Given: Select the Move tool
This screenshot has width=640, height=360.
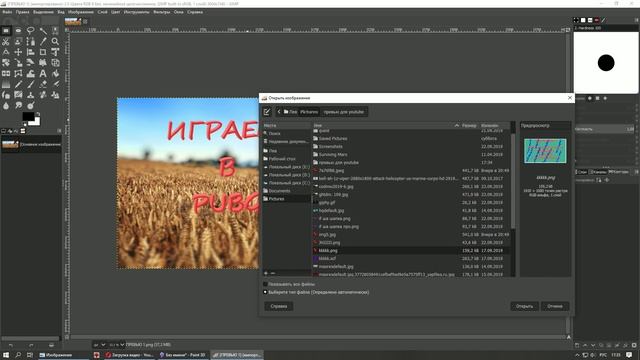Looking at the screenshot, I should pos(18,52).
